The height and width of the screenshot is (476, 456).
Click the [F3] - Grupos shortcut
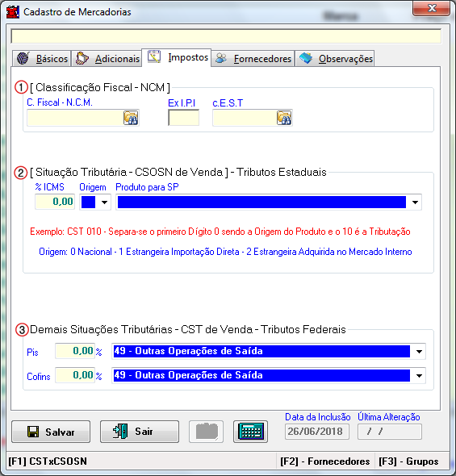(x=408, y=461)
